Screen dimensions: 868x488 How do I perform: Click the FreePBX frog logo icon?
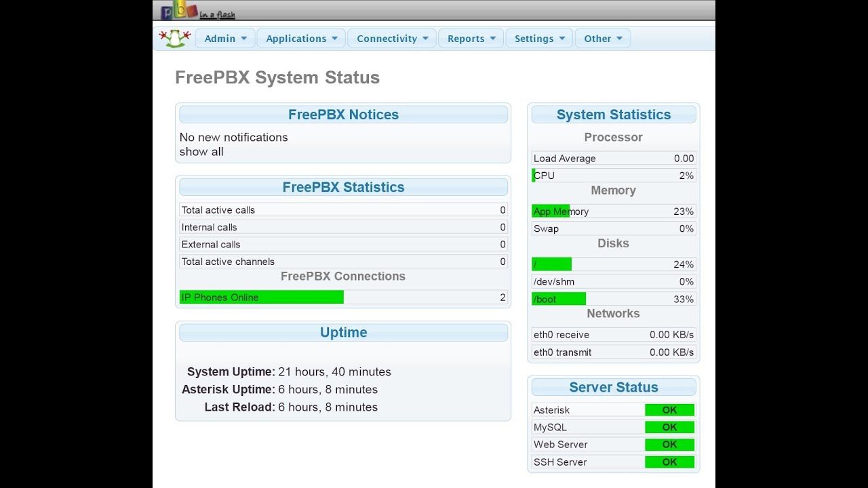[x=175, y=38]
